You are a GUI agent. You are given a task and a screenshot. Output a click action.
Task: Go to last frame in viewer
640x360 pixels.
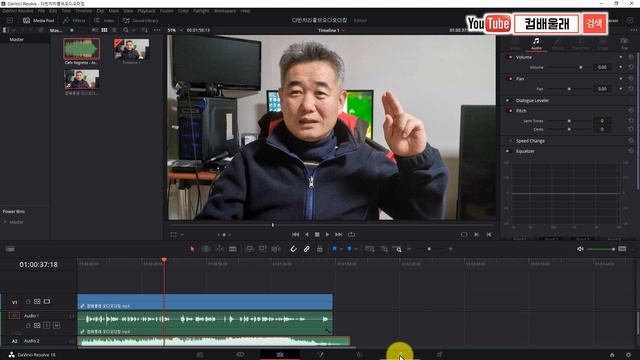pyautogui.click(x=339, y=235)
